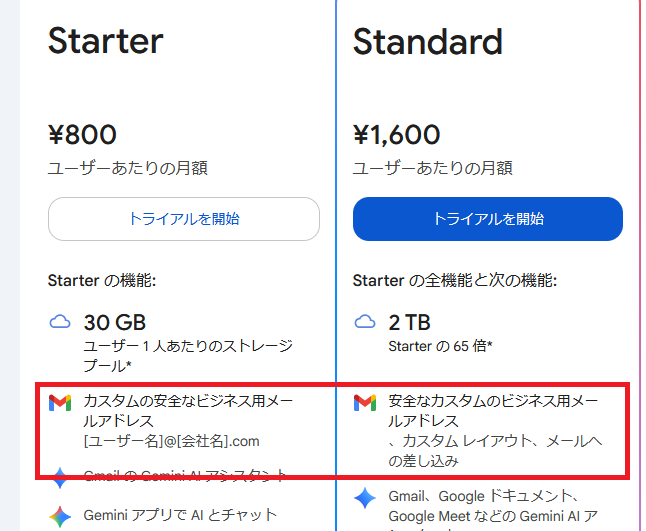Click the Starter plan heading

[105, 41]
